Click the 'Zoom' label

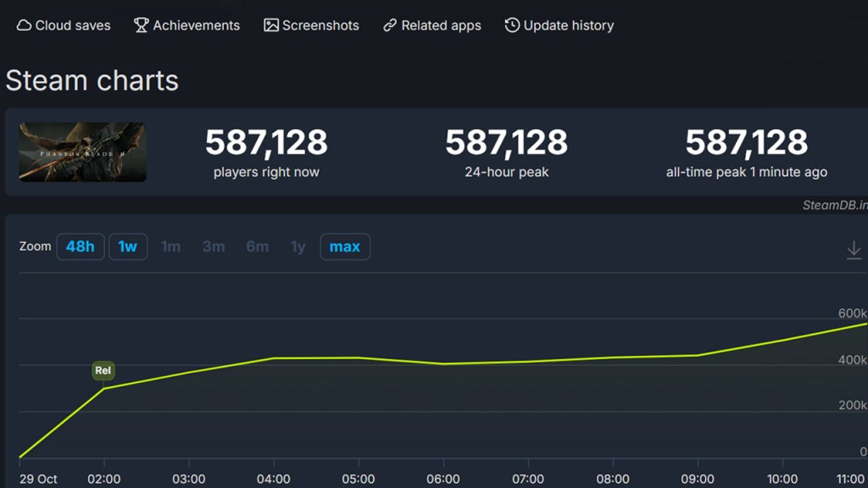(x=35, y=247)
